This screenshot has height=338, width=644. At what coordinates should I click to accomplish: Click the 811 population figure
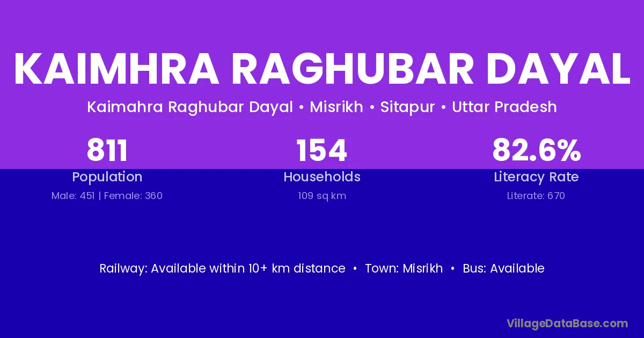(107, 151)
